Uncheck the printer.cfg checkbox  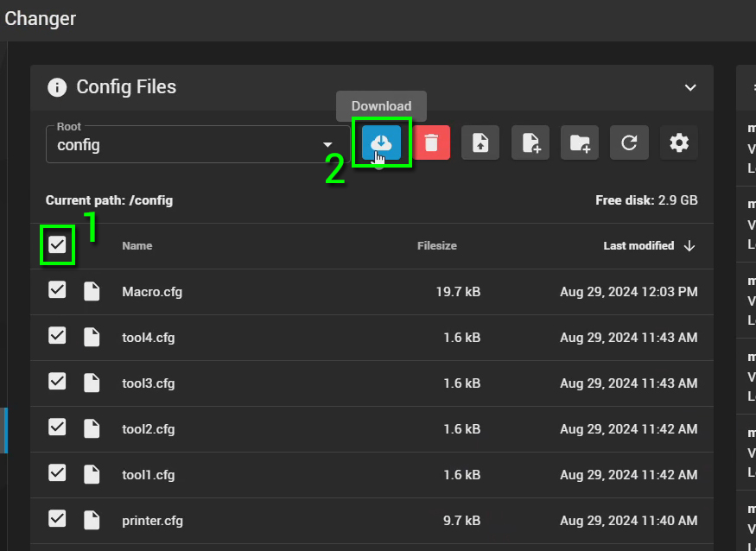point(57,520)
